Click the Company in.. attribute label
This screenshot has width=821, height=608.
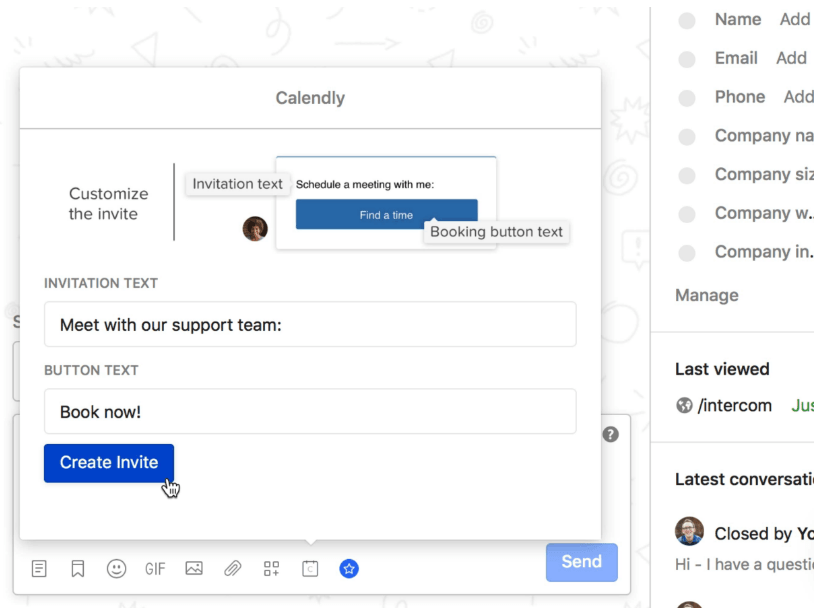[x=764, y=252]
